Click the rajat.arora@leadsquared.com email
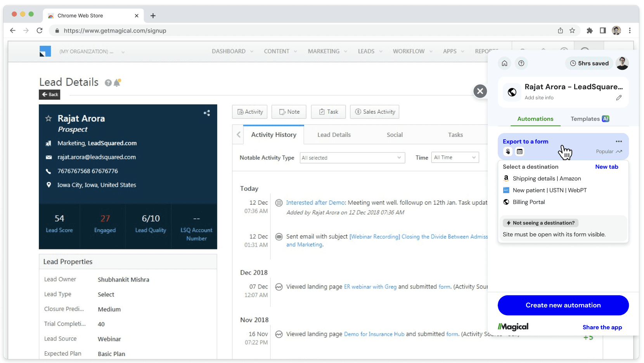 pos(97,157)
